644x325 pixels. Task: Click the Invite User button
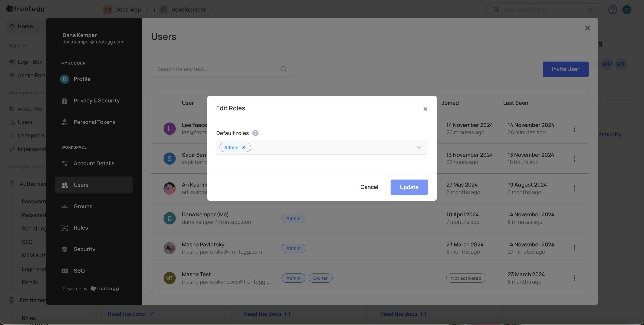tap(565, 69)
